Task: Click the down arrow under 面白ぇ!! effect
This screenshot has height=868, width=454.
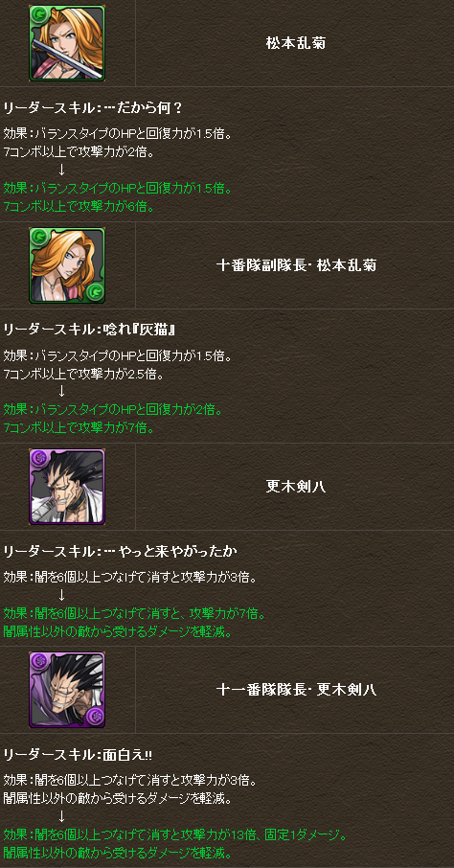Action: click(x=61, y=816)
